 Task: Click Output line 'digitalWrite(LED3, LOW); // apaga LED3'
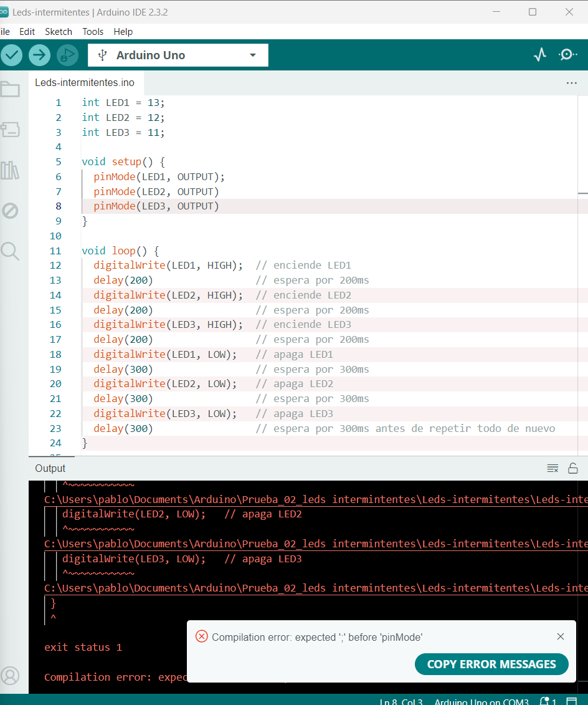click(182, 559)
